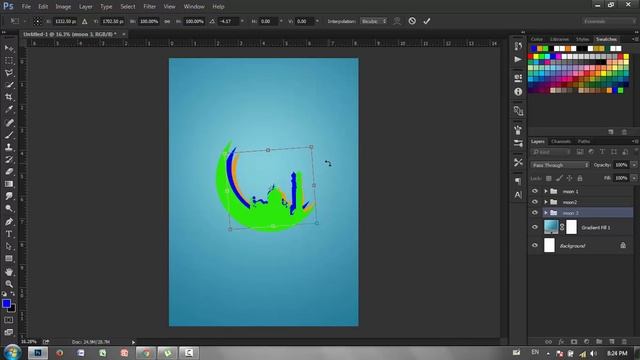Open the Interpolation dropdown
The image size is (640, 360).
[373, 21]
